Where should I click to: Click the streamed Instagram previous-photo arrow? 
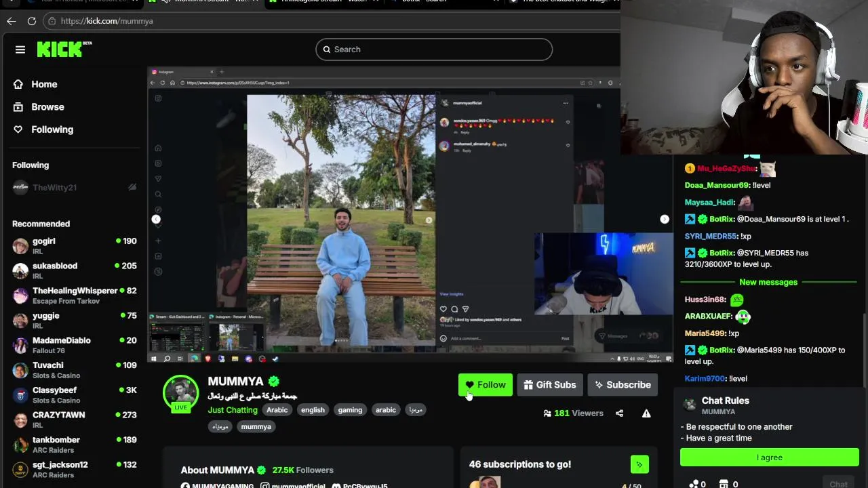(156, 219)
